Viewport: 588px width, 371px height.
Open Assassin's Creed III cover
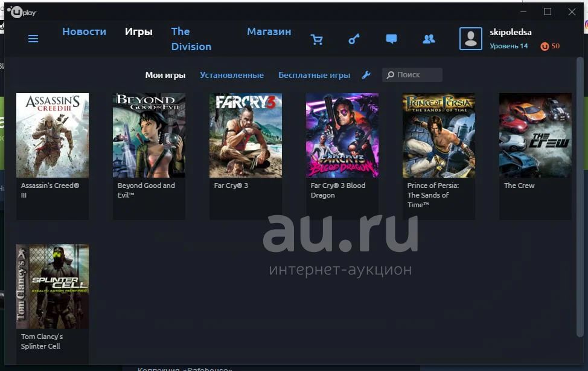point(53,135)
